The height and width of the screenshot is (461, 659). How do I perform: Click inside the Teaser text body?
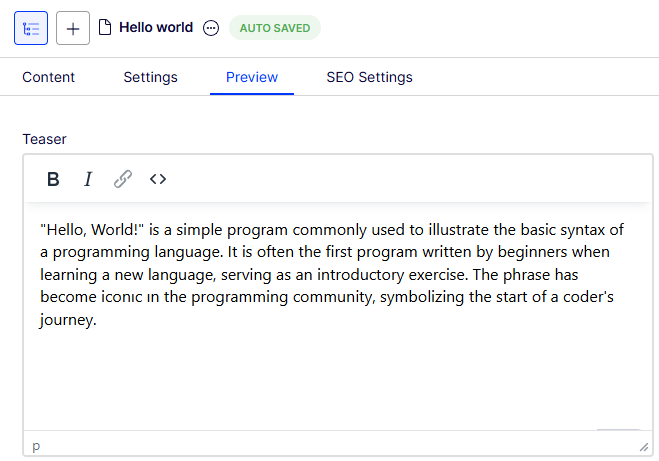click(x=338, y=316)
